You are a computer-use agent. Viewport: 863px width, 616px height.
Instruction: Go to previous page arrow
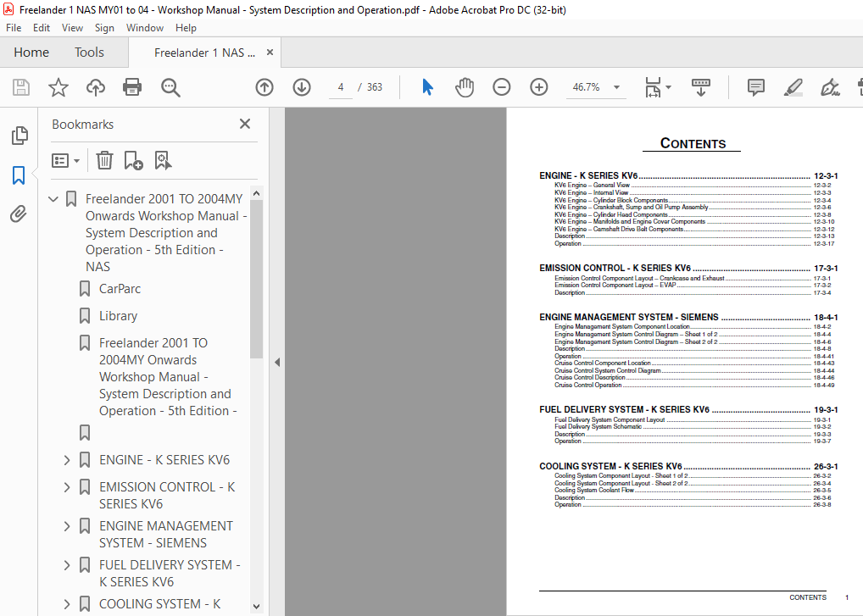click(x=264, y=87)
